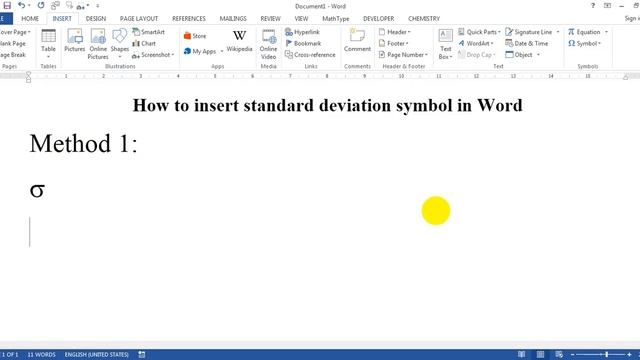The width and height of the screenshot is (640, 360).
Task: Launch the Wikipedia app
Action: coord(240,41)
